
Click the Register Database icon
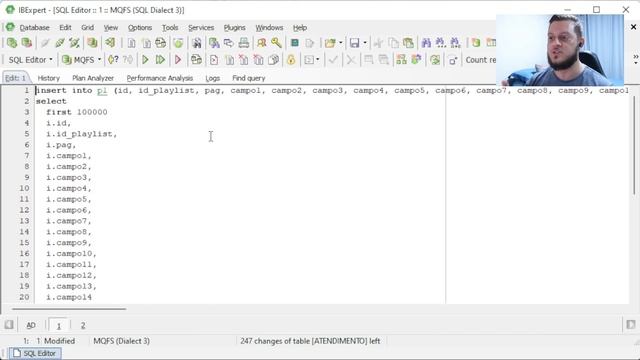(x=12, y=43)
